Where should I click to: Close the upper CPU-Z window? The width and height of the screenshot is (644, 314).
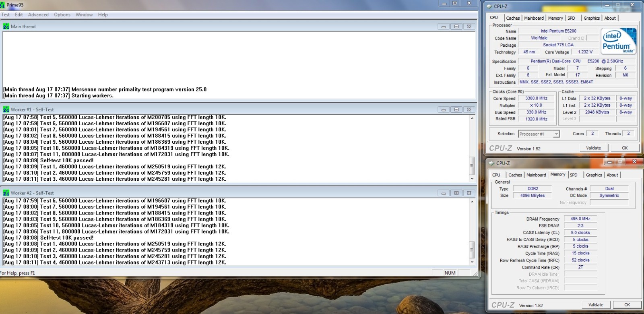point(632,5)
